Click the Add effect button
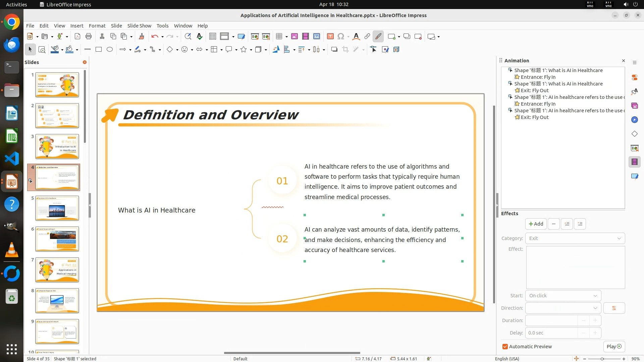 click(x=536, y=224)
